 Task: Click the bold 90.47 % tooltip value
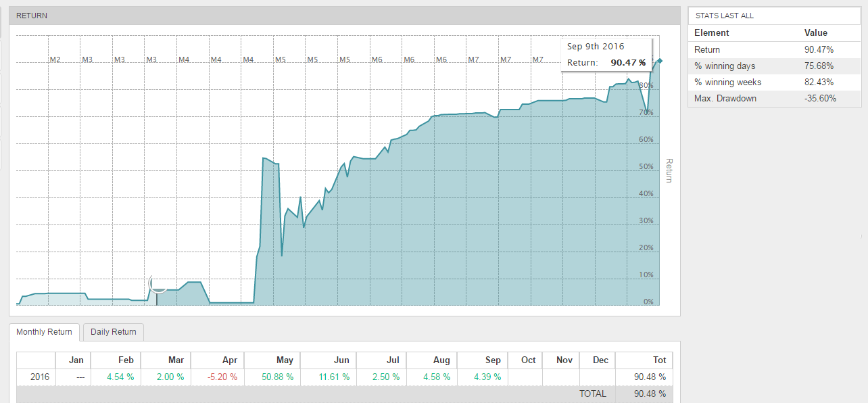coord(628,62)
